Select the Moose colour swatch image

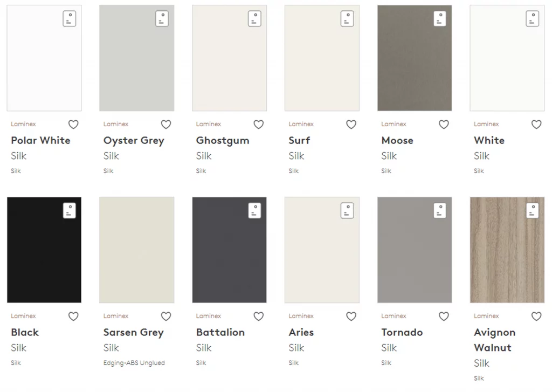click(415, 58)
